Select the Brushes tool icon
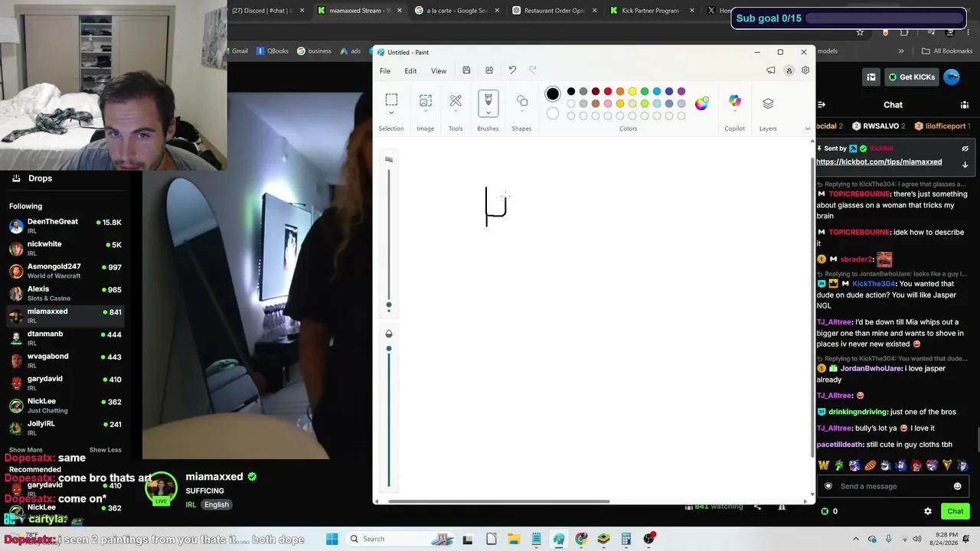 pyautogui.click(x=488, y=99)
